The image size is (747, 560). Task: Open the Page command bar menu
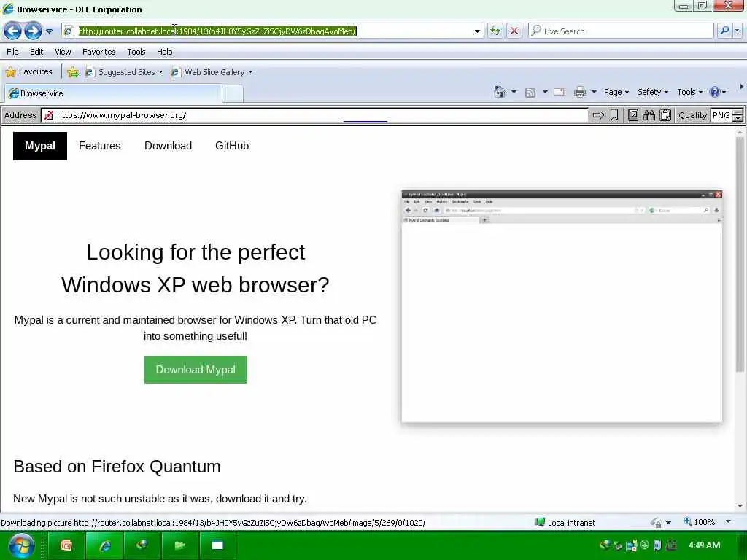pos(616,92)
